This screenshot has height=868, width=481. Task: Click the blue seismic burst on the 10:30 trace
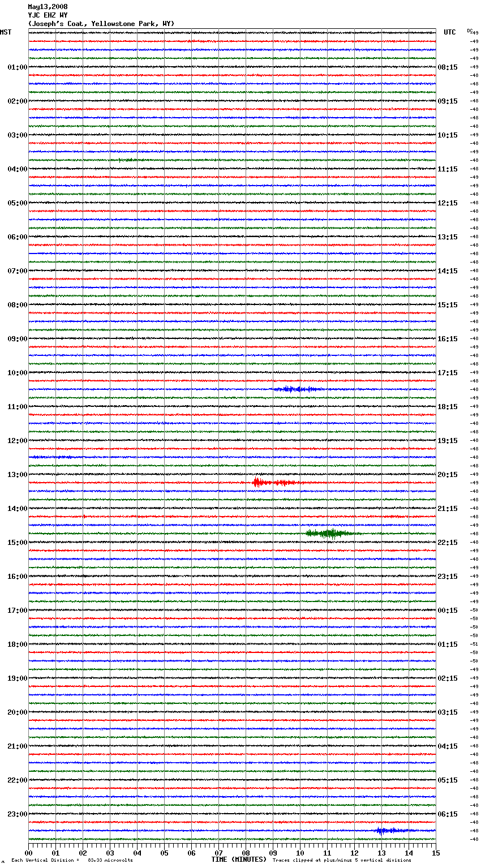click(297, 389)
